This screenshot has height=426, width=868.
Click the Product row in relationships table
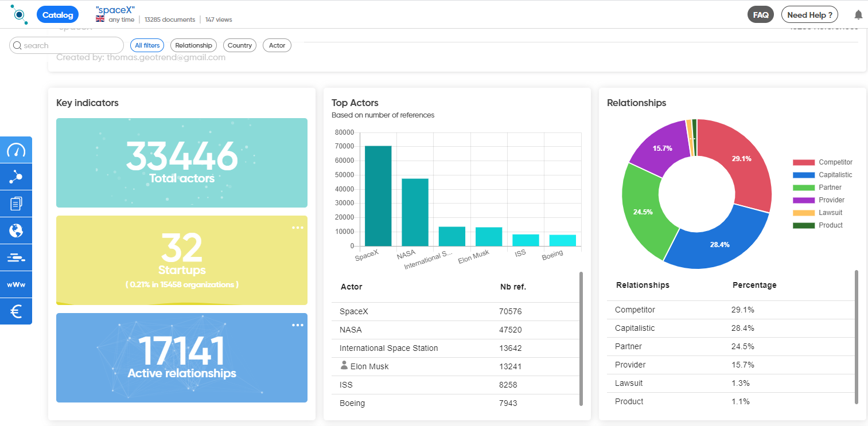point(731,401)
